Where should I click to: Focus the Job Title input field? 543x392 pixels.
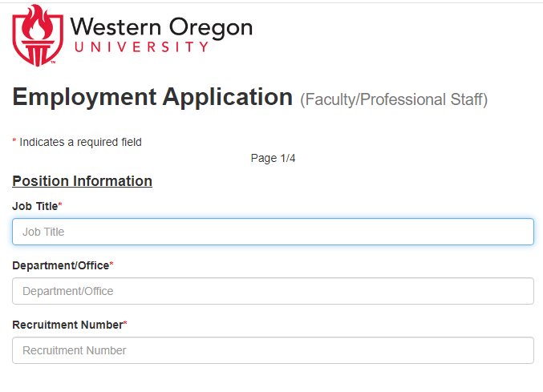[273, 232]
